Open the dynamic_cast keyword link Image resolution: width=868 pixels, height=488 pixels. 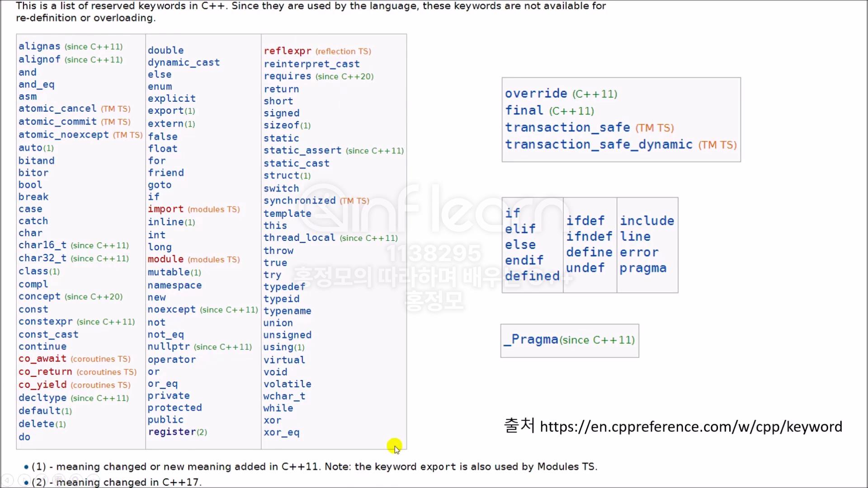click(x=184, y=62)
